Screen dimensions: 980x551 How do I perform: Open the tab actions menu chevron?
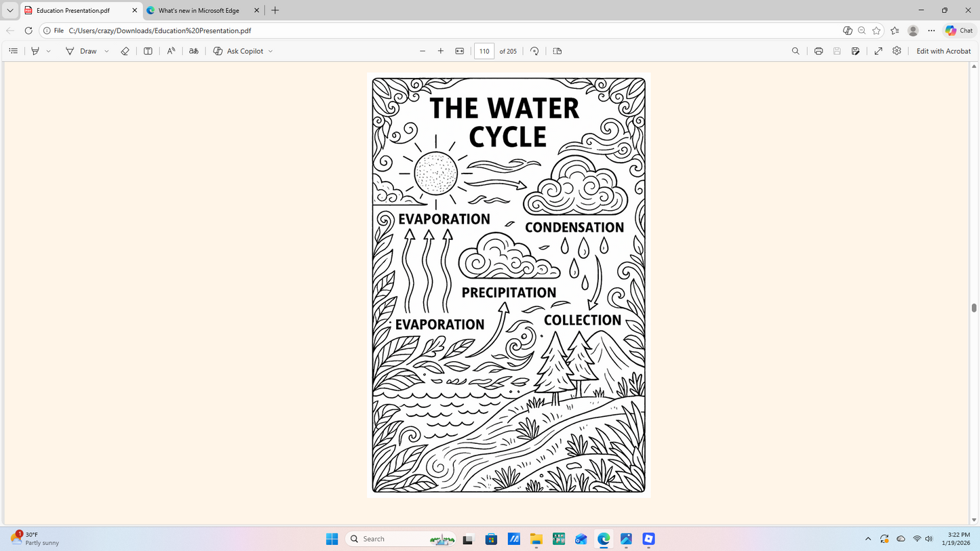point(9,10)
